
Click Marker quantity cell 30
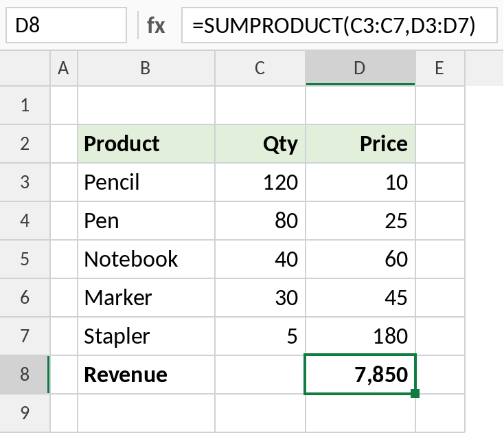(260, 298)
